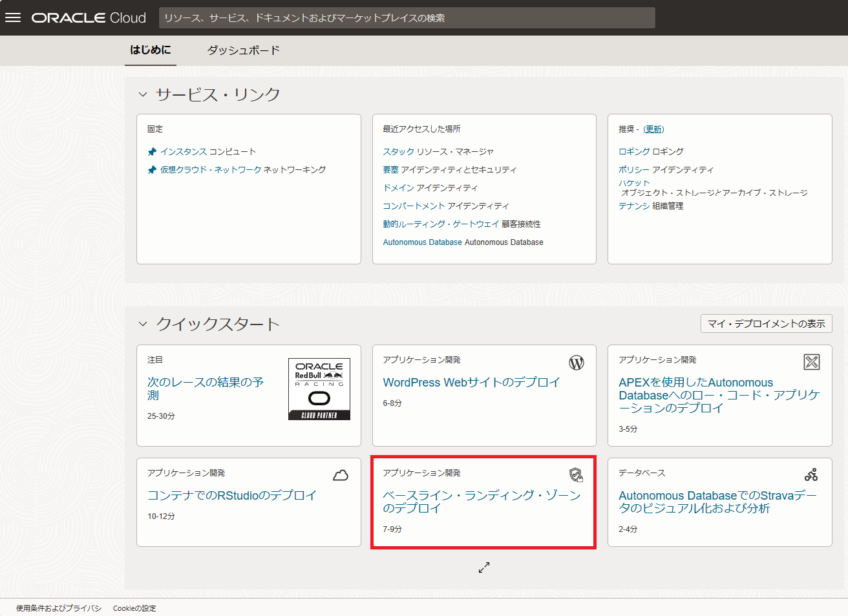
Task: Open ベースライン・ランディング・ゾーンのデプロイ quickstart
Action: click(x=482, y=502)
